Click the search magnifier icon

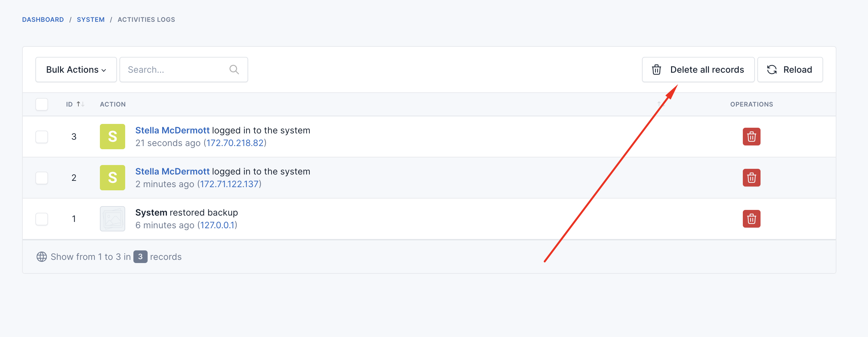234,70
